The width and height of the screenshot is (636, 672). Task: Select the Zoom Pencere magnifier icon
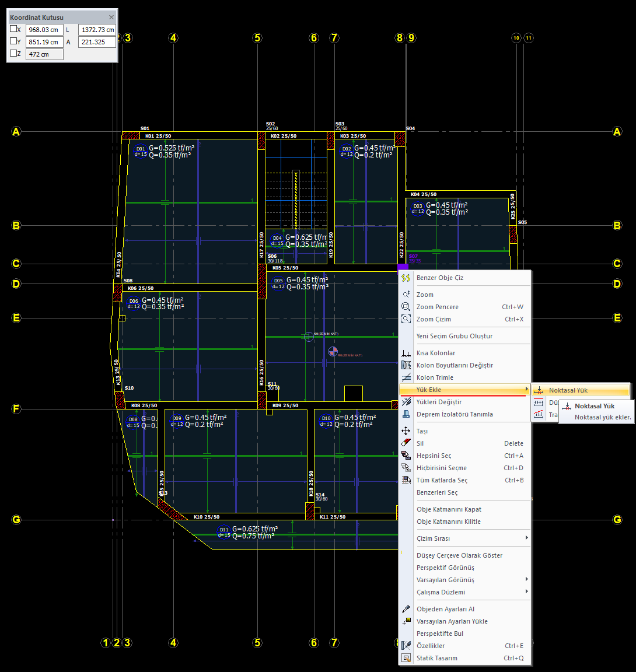[x=406, y=307]
